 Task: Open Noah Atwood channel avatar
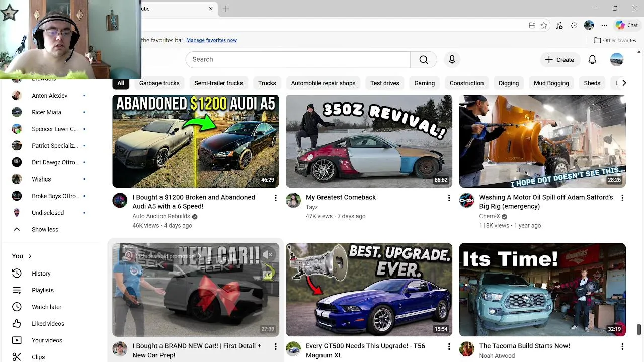coord(467,349)
